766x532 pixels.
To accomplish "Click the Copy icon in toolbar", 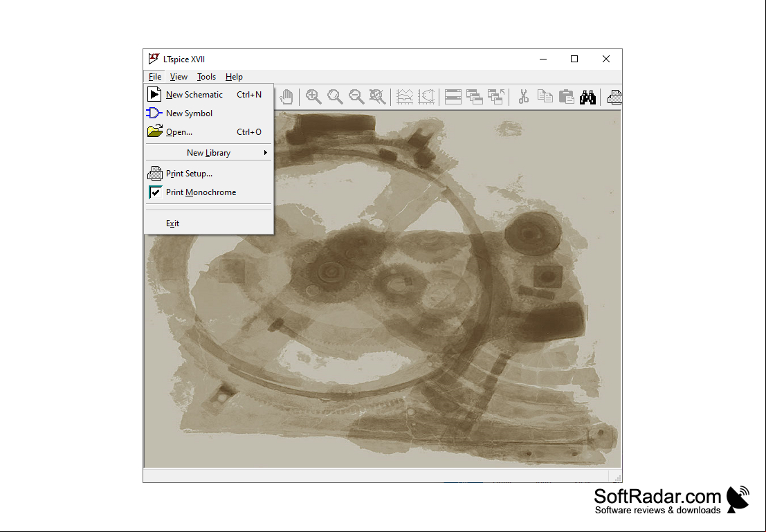I will (545, 97).
